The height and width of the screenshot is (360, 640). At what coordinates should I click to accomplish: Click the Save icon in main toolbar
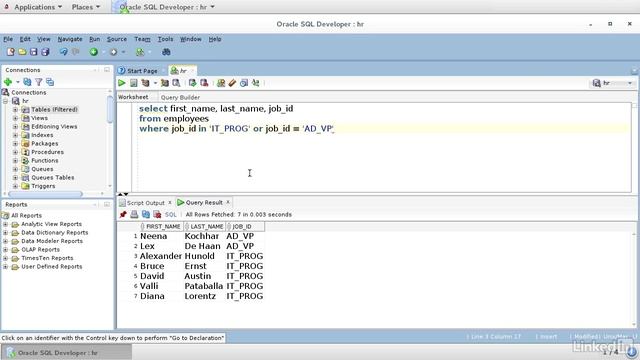33,52
